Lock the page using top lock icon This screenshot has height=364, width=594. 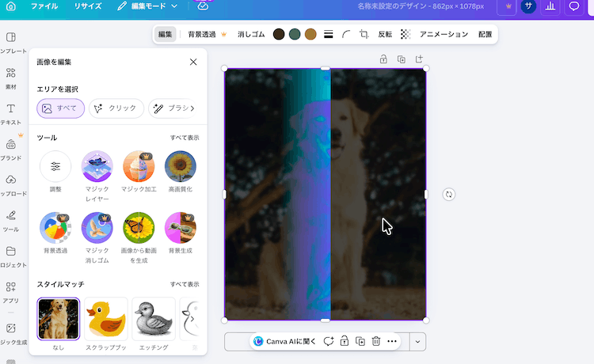(x=383, y=59)
